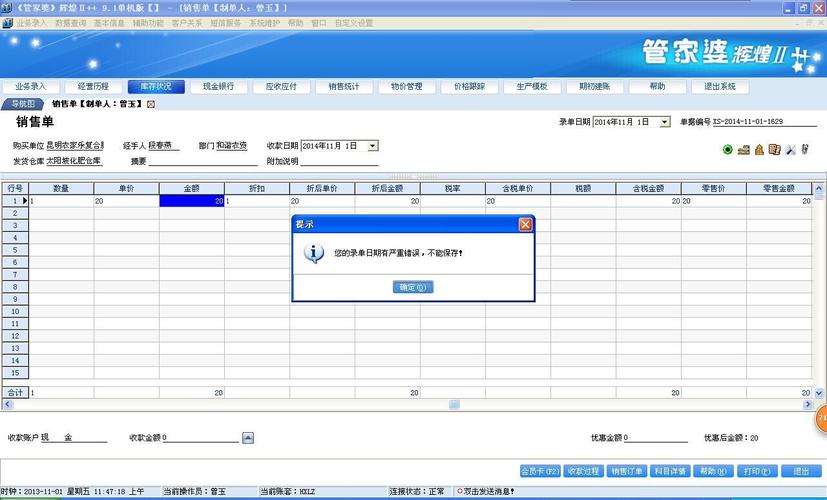Confirm the error dialog with 确定
This screenshot has height=500, width=827.
413,287
